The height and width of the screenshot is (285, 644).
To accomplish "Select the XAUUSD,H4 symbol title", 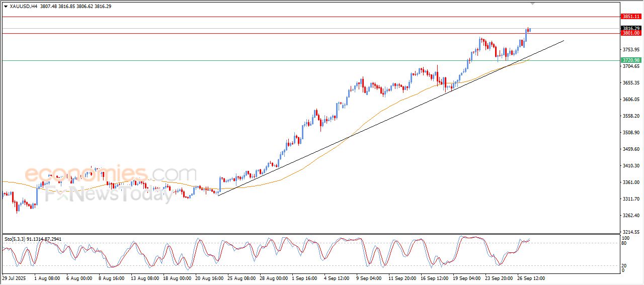I will click(x=23, y=7).
